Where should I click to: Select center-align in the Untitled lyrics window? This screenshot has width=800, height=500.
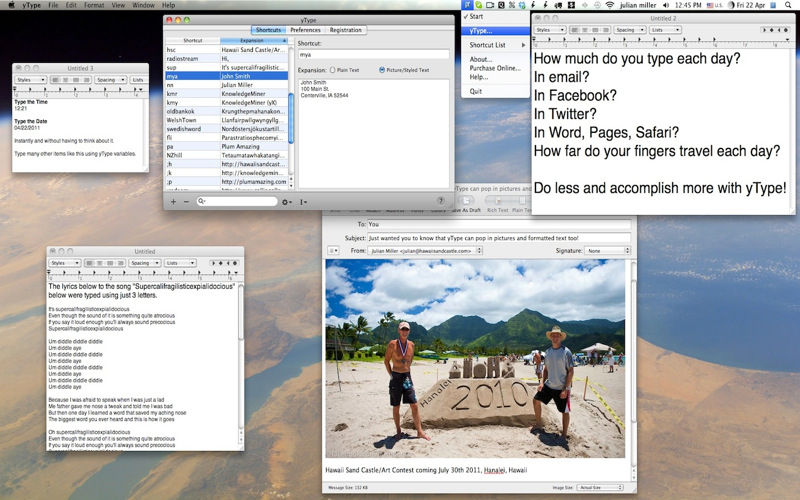100,263
